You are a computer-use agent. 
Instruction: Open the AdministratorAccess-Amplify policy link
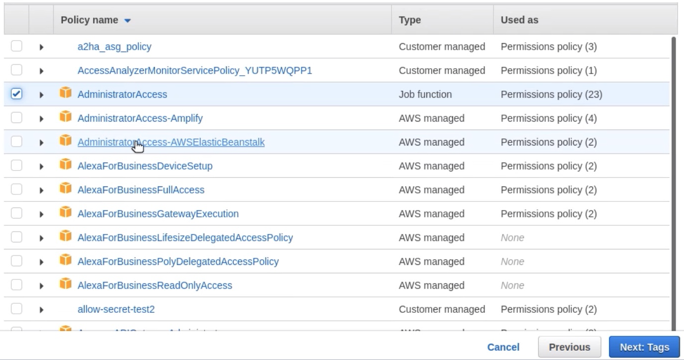(x=140, y=118)
